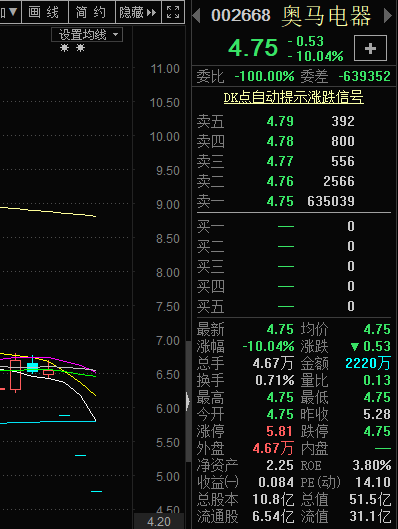Expand the partially visible dropdown arrow at top left
Viewport: 398px width, 529px height.
[x=10, y=12]
